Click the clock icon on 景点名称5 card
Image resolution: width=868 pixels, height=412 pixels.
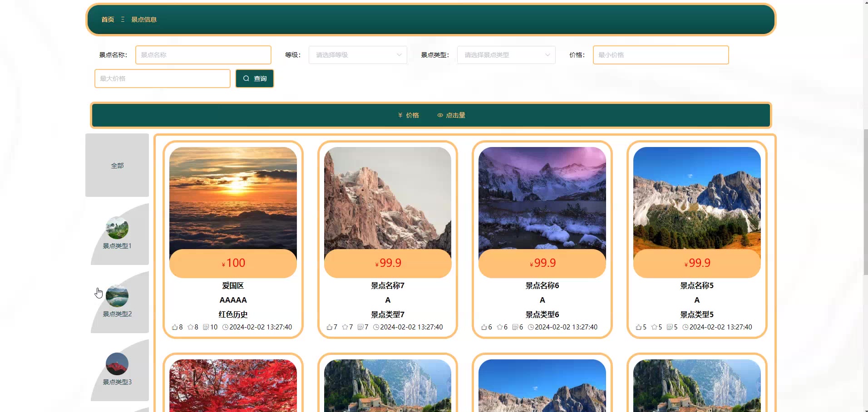point(686,327)
